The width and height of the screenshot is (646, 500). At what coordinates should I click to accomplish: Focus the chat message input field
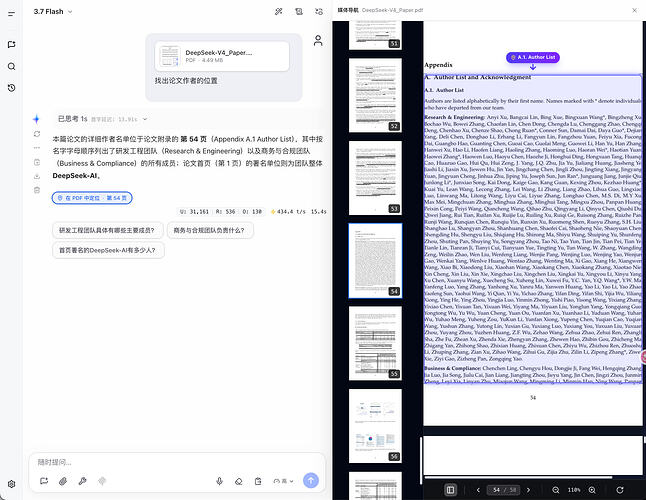click(177, 462)
